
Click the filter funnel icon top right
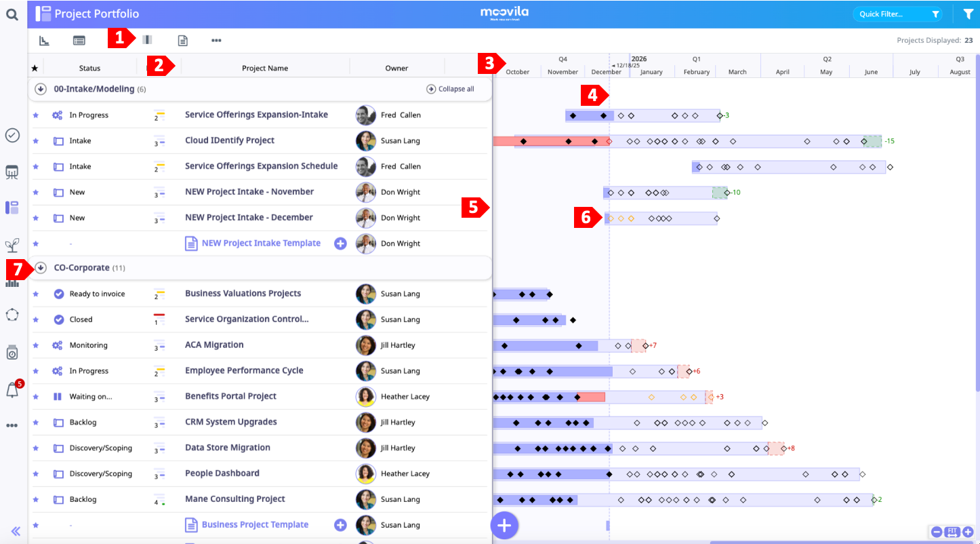968,14
